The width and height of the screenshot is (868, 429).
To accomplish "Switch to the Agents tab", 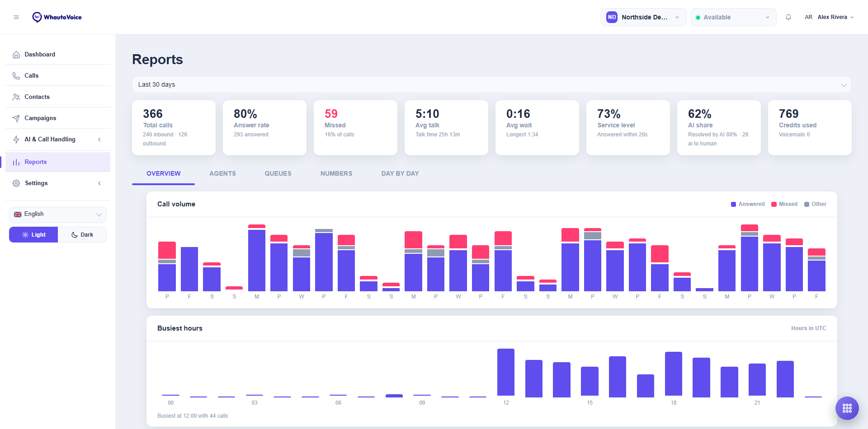I will click(222, 173).
